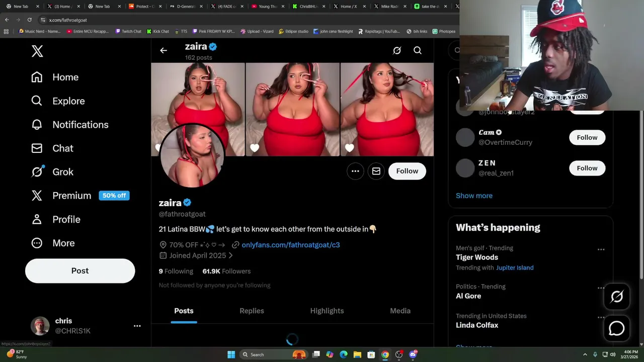The image size is (644, 362).
Task: Open Notifications in the sidebar
Action: point(69,125)
